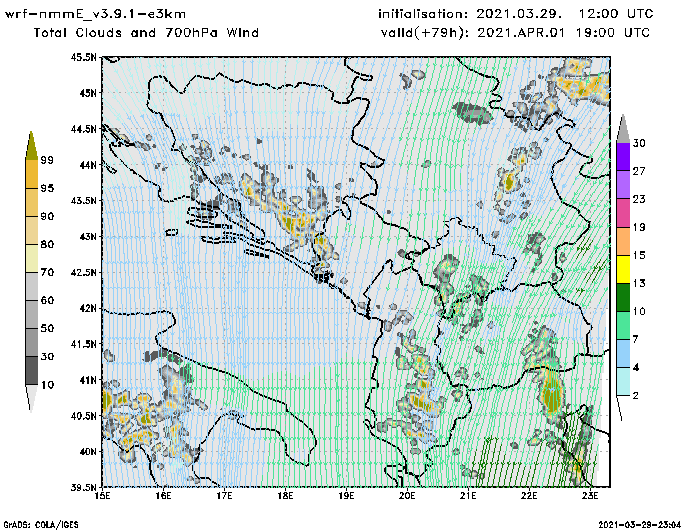Viewport: 700px width, 530px height.
Task: Click the purple wind swatch between 27 and 30
Action: click(623, 157)
